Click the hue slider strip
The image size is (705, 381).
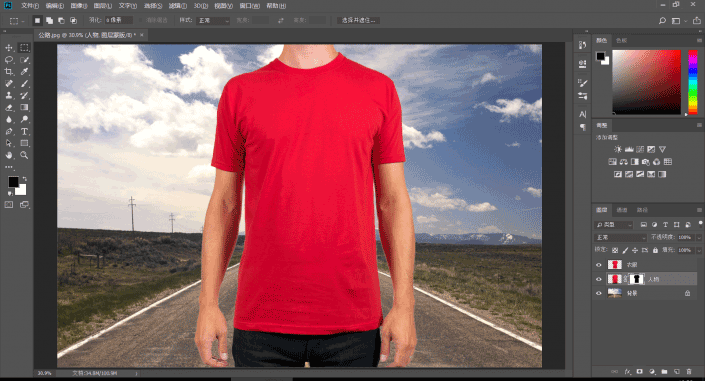[x=692, y=82]
